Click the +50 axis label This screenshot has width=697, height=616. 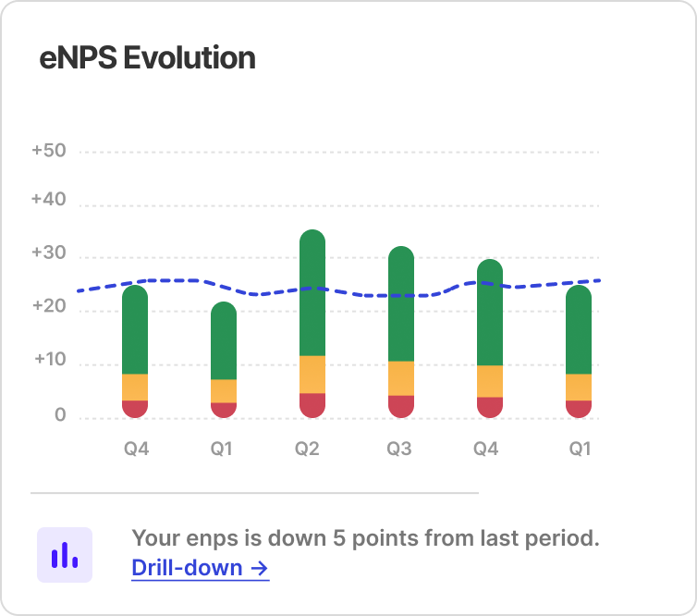tap(49, 151)
